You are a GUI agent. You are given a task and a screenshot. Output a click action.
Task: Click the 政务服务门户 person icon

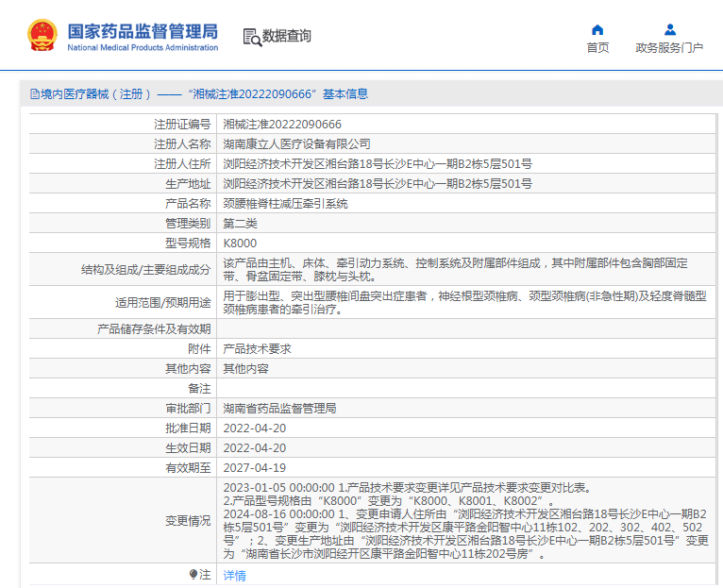669,29
